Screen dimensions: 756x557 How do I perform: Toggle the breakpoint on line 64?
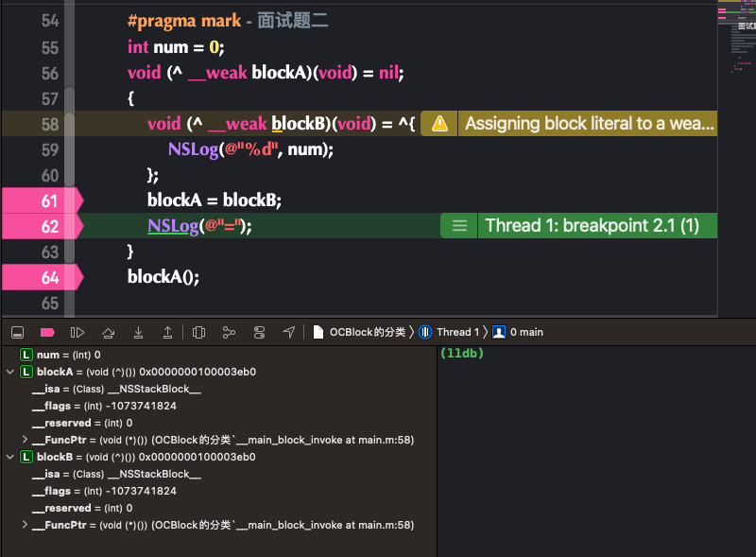[43, 277]
